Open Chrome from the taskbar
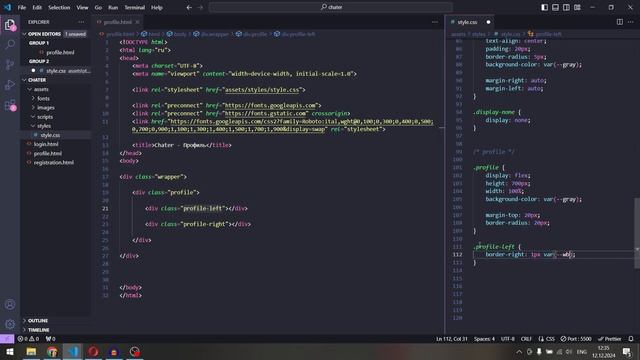The height and width of the screenshot is (360, 640). pos(52,351)
